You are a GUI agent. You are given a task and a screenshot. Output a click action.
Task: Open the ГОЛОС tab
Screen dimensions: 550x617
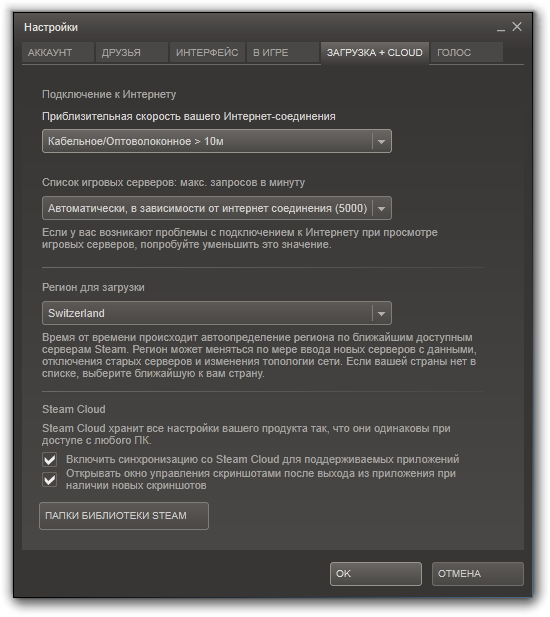click(x=467, y=52)
